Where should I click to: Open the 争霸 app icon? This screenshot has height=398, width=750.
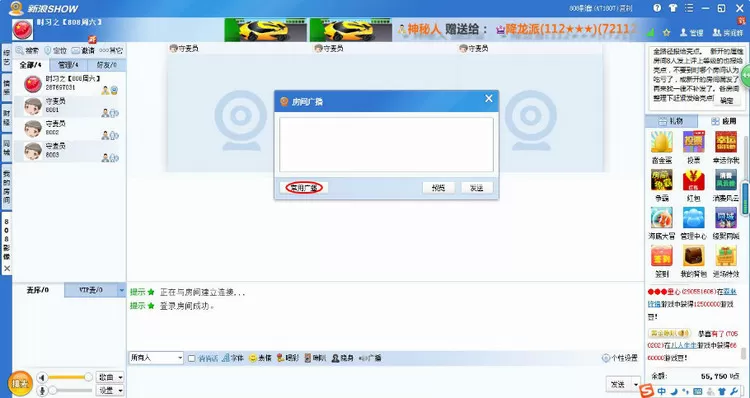coord(662,180)
